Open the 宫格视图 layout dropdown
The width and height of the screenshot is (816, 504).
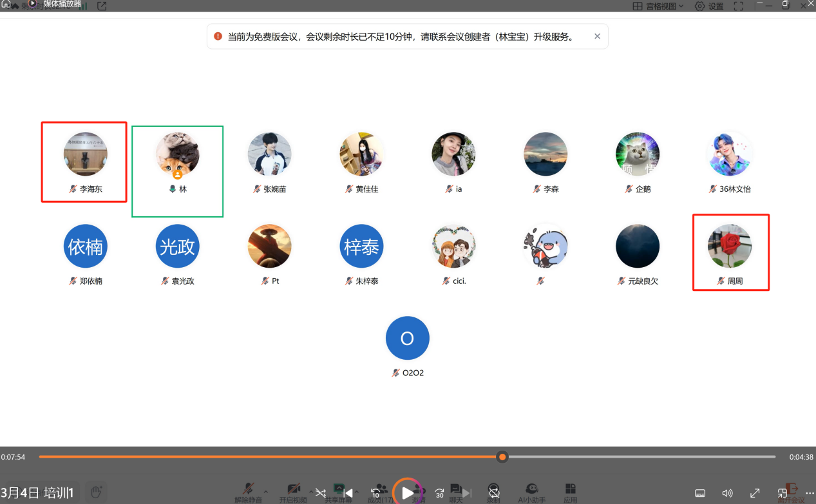[658, 6]
